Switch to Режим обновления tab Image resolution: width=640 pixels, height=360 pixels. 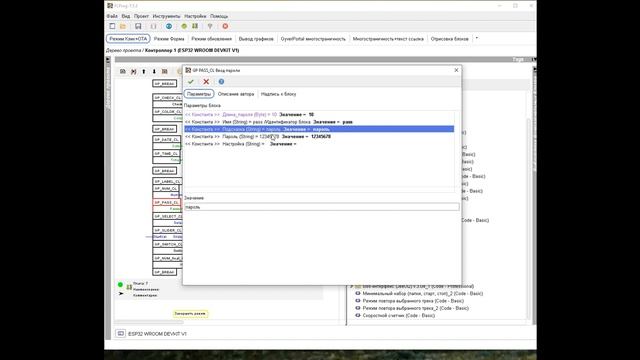click(x=211, y=39)
